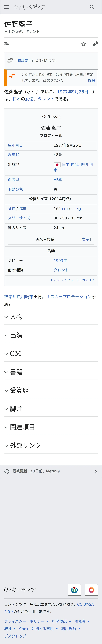Viewport: 102px width, 644px height.
Task: Open the AB型 blood type link
Action: [58, 180]
